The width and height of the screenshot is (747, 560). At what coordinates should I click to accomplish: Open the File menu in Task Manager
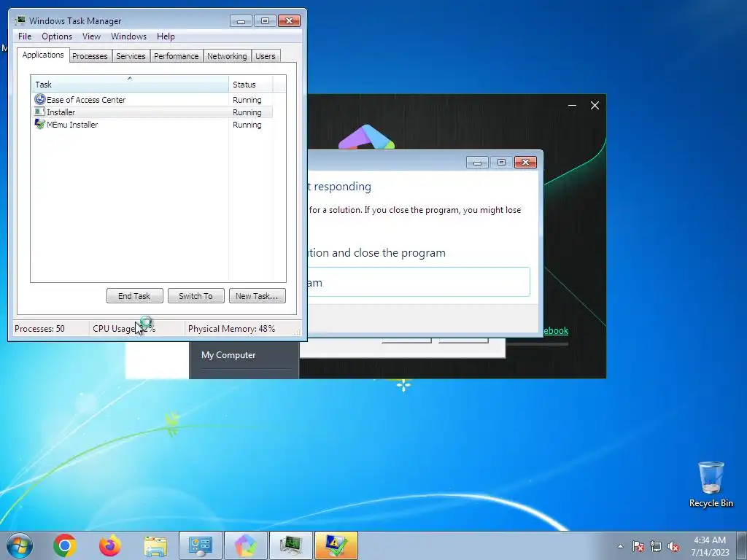(25, 36)
